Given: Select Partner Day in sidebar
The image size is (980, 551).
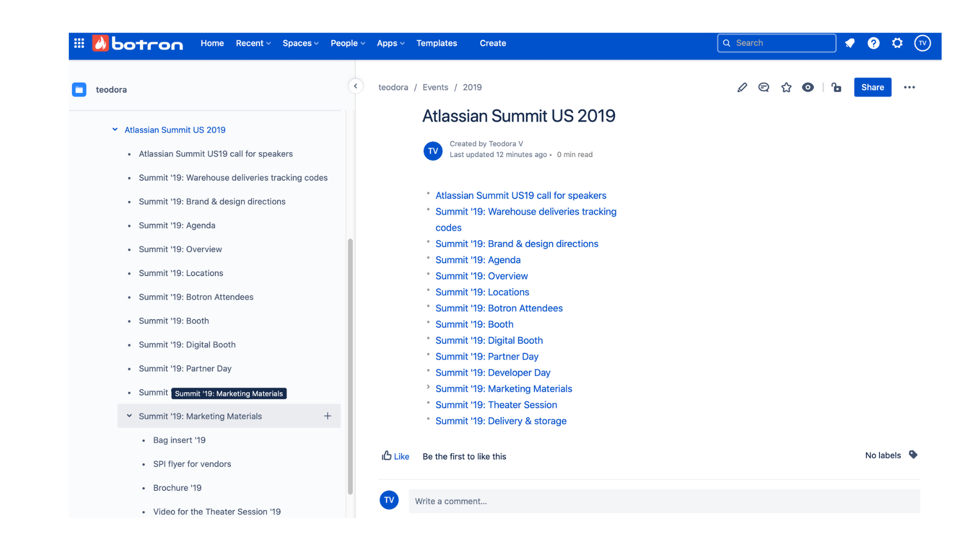Looking at the screenshot, I should point(185,368).
